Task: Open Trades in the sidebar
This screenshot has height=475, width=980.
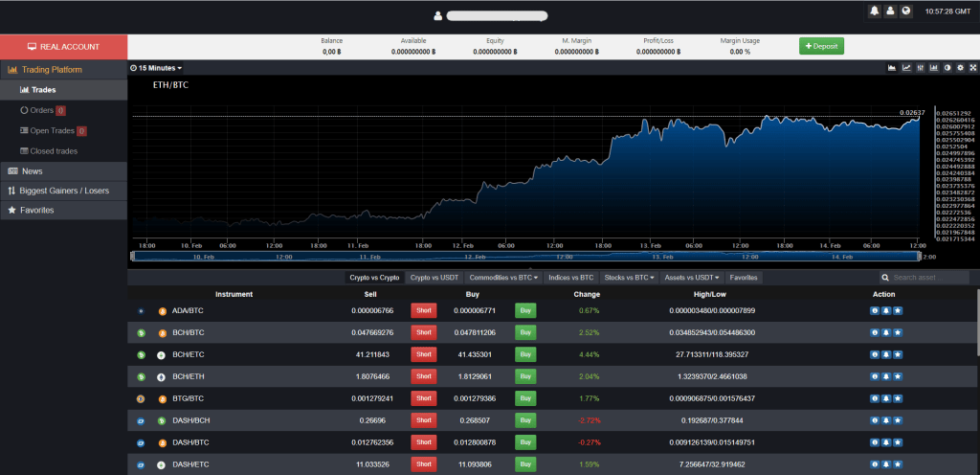Action: coord(64,90)
